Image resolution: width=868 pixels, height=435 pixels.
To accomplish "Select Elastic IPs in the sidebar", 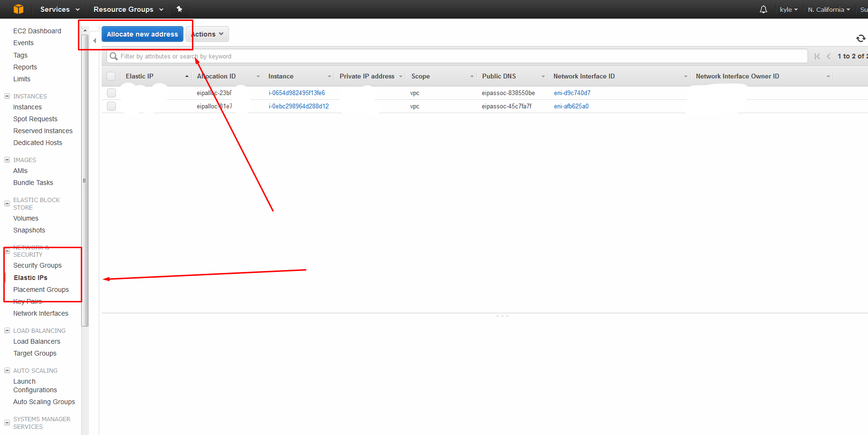I will click(x=30, y=278).
